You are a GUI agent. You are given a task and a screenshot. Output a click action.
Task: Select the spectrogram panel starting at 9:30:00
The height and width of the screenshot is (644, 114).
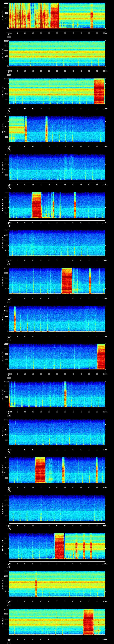click(x=57, y=243)
